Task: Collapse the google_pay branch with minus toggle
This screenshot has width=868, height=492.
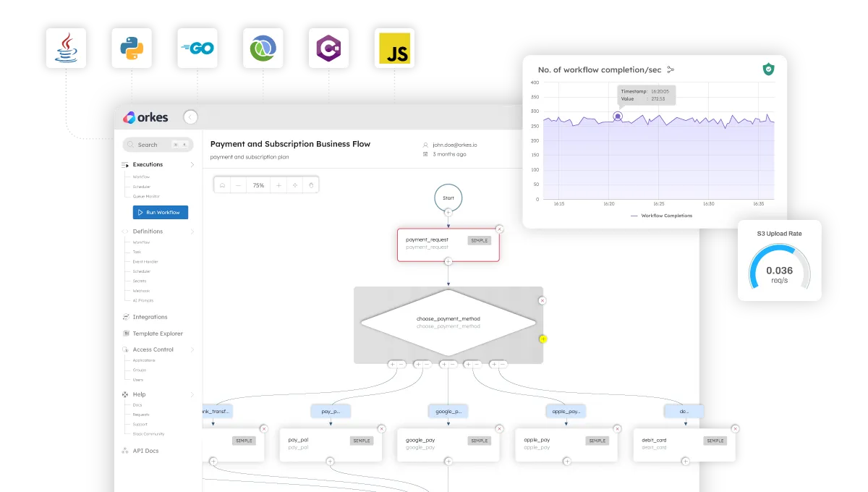Action: (452, 364)
